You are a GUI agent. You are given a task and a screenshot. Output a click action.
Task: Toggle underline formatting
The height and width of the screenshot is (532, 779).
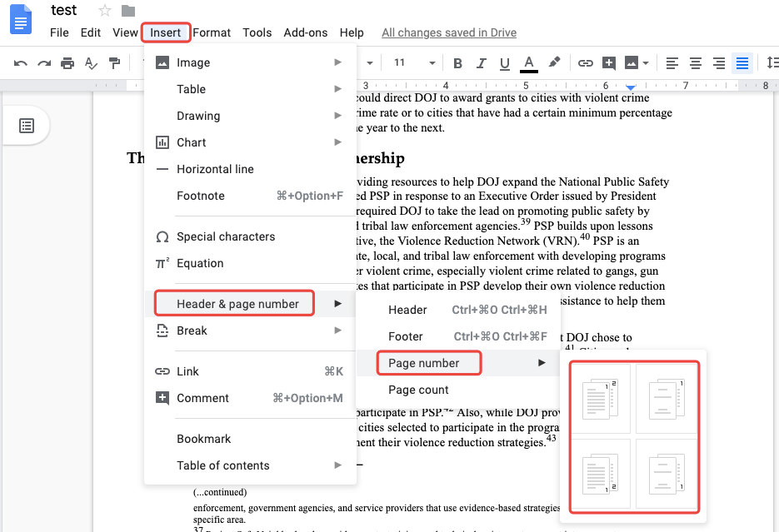pos(504,63)
